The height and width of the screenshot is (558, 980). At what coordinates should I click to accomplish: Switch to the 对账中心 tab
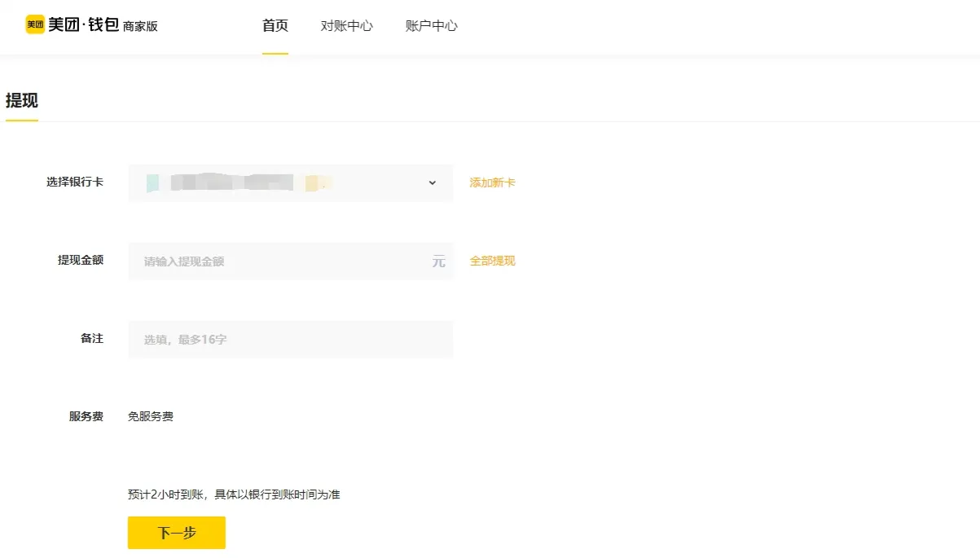click(x=347, y=26)
